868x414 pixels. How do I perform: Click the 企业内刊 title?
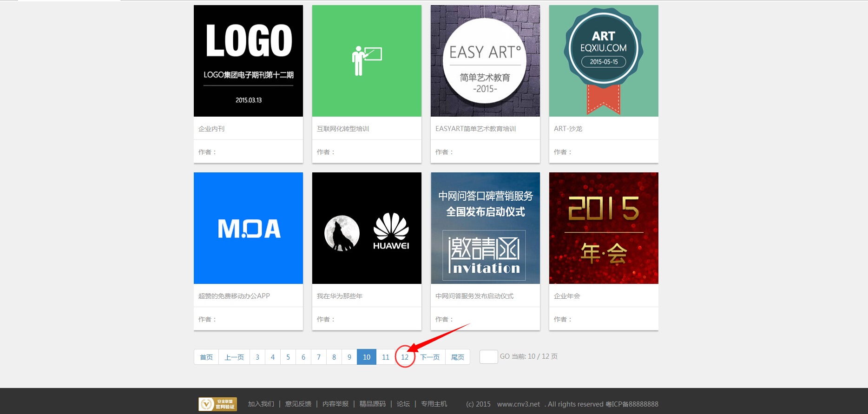tap(211, 129)
